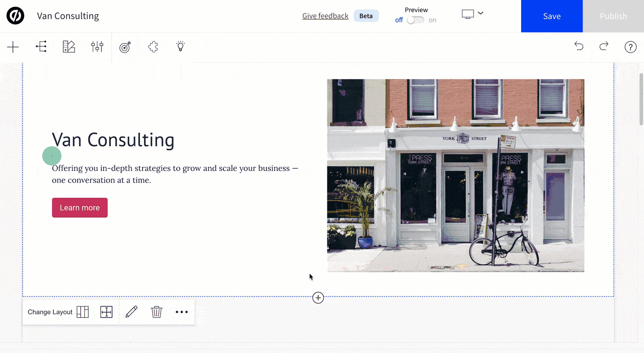Click the goals target icon
The width and height of the screenshot is (644, 353).
[x=125, y=47]
